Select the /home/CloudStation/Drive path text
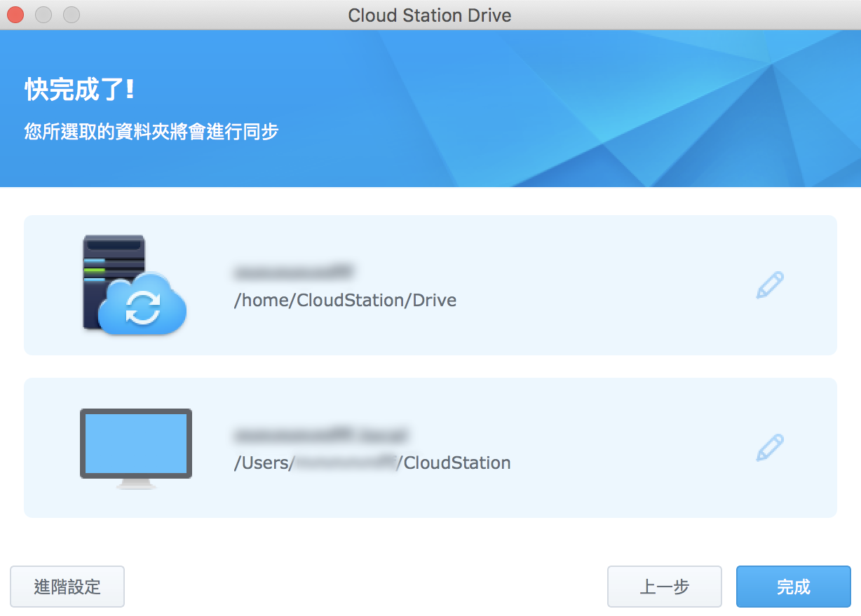861x616 pixels. 345,301
